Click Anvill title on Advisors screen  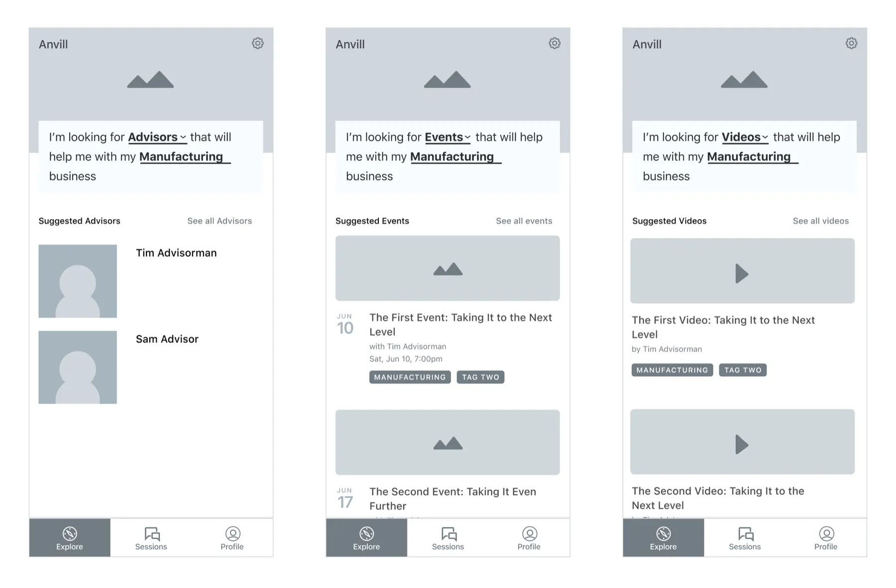53,44
